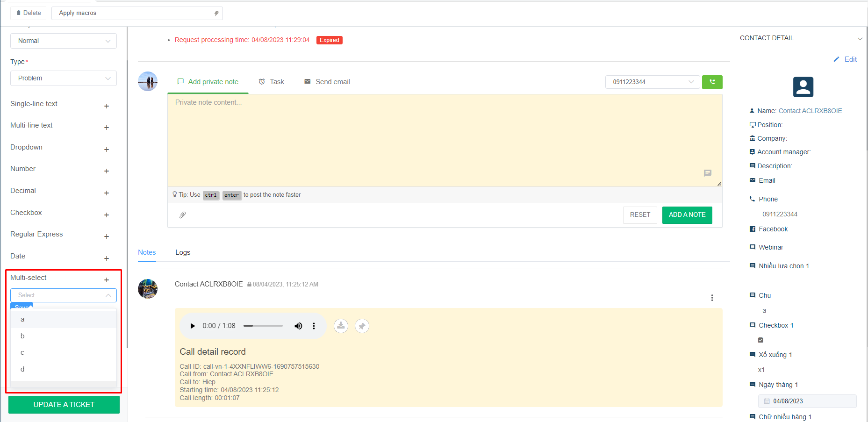
Task: Open the phone number dropdown 0911223344
Action: click(x=653, y=82)
